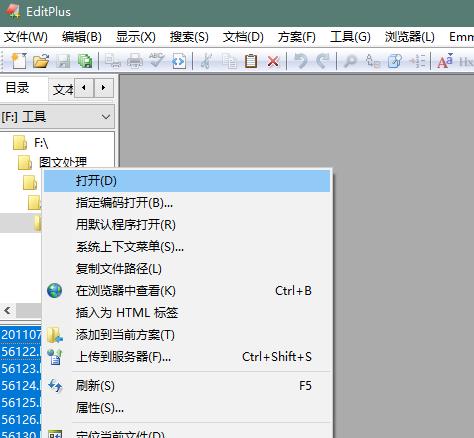Click the Print toolbar icon
Image resolution: width=474 pixels, height=438 pixels.
pyautogui.click(x=135, y=61)
